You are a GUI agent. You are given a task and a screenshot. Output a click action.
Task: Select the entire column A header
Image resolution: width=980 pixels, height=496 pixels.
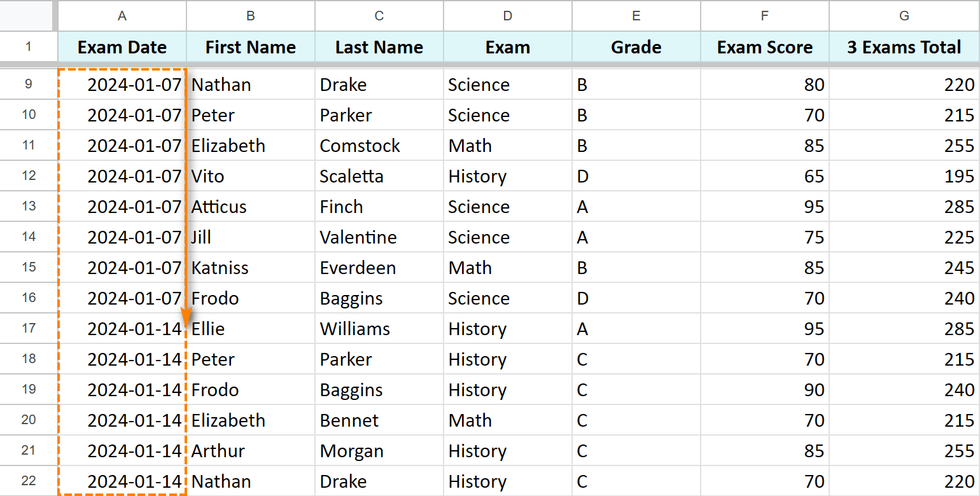(x=122, y=16)
